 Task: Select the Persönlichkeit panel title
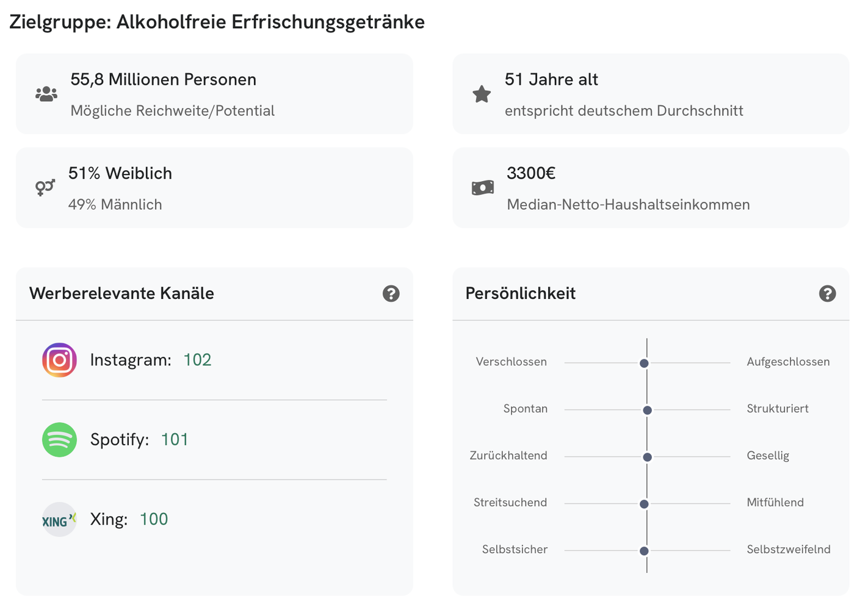pos(521,293)
